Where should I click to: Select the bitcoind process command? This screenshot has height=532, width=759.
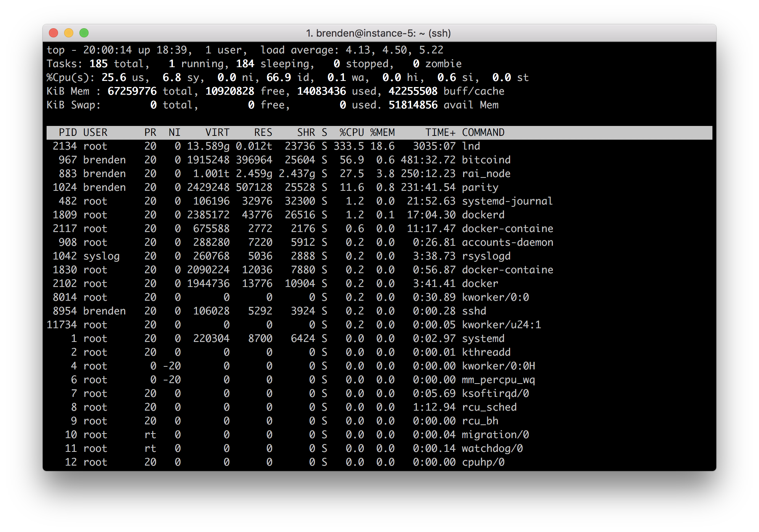tap(486, 160)
